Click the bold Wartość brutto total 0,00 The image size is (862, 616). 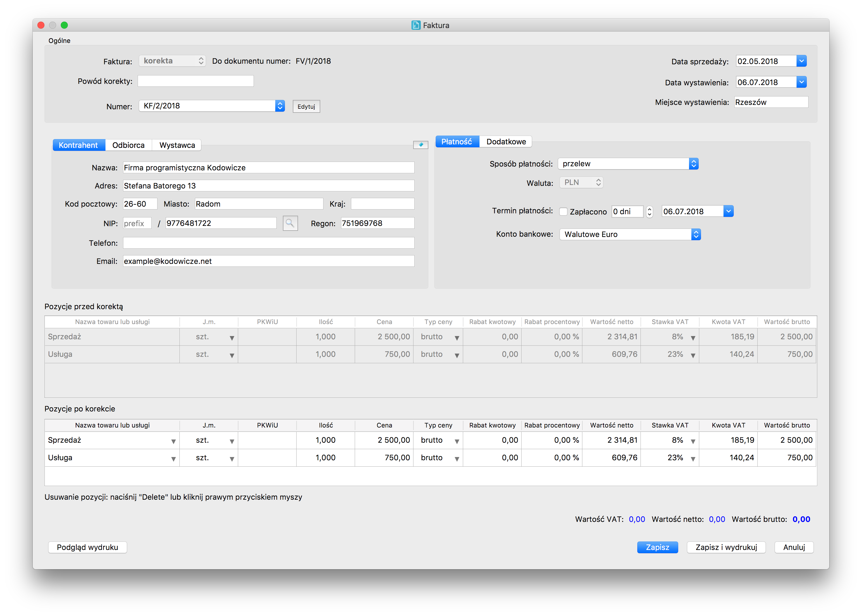coord(801,519)
